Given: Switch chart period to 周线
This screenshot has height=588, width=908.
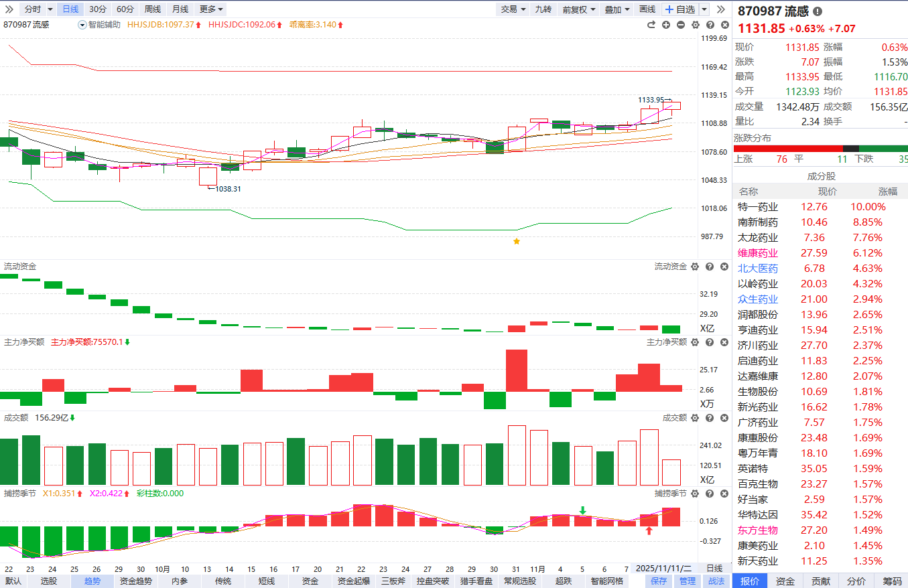Looking at the screenshot, I should tap(153, 9).
